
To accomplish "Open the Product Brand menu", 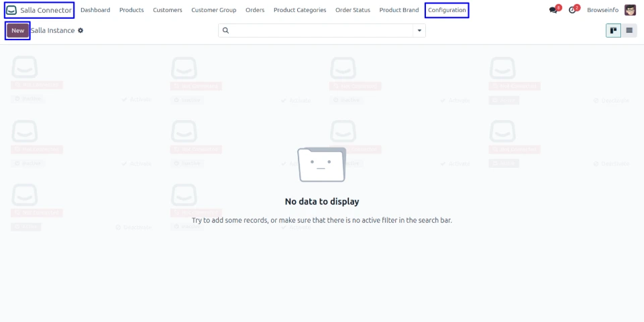I will 399,10.
